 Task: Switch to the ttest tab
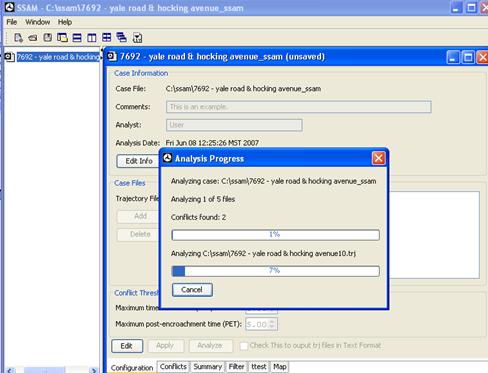pyautogui.click(x=259, y=367)
